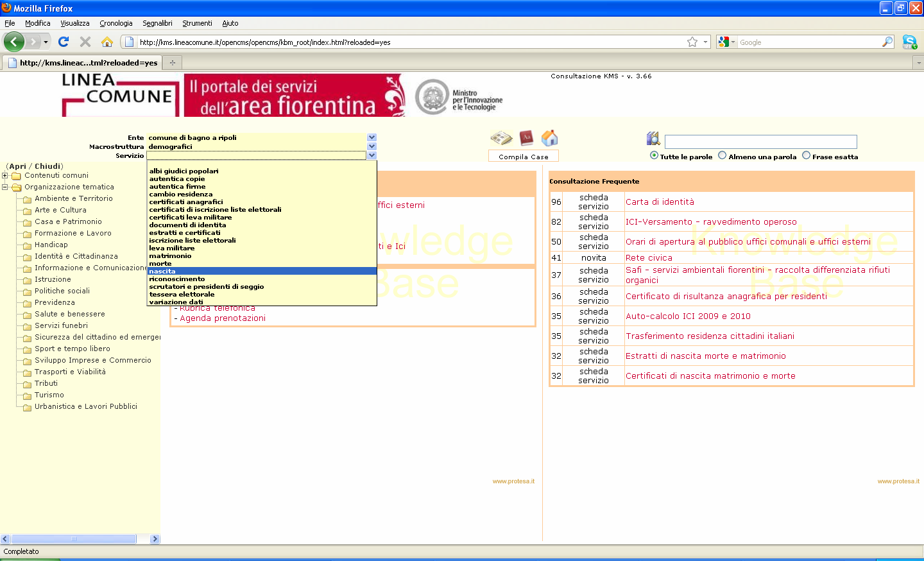Click the Linea Comune logo
Image resolution: width=924 pixels, height=561 pixels.
tap(121, 95)
